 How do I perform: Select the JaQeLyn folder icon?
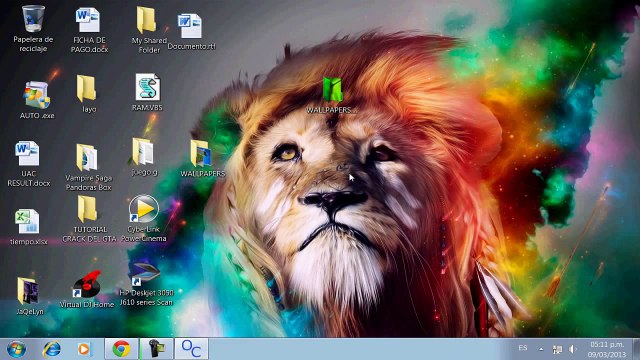coord(28,291)
